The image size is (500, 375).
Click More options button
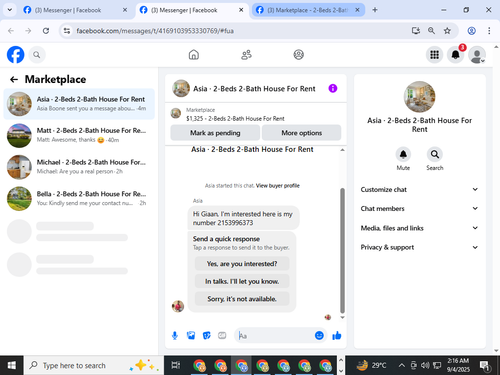click(301, 133)
